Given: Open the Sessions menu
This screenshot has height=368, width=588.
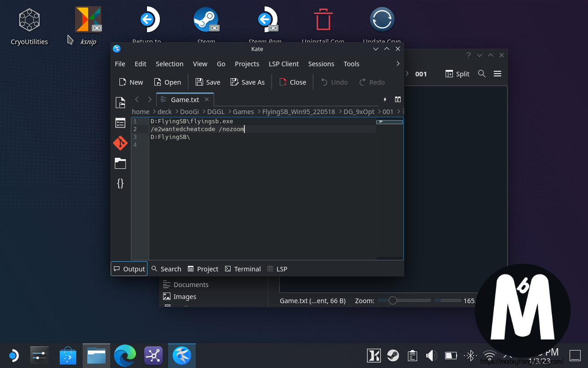Looking at the screenshot, I should [321, 63].
